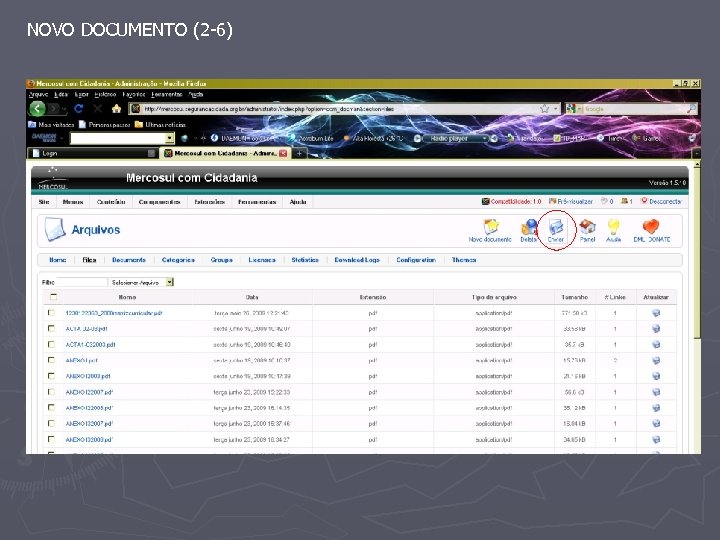Click the Desconectar logout icon
This screenshot has width=720, height=540.
point(644,201)
